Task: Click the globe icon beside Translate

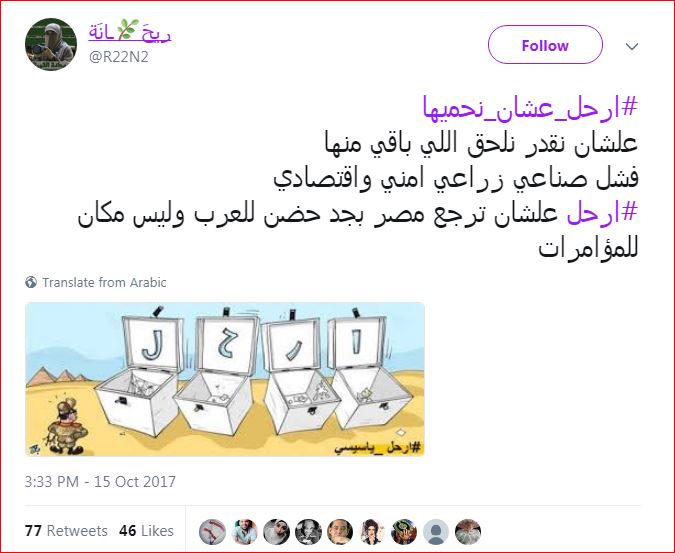Action: pos(31,282)
